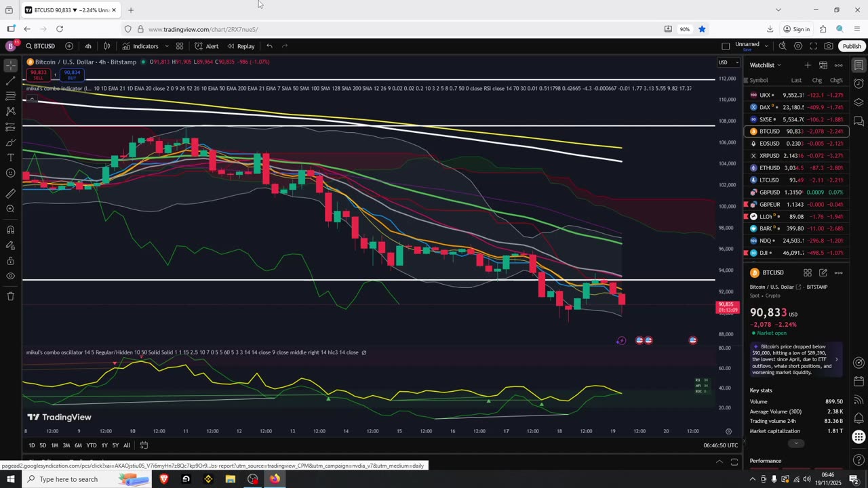The width and height of the screenshot is (868, 488).
Task: Select DAX row in the watchlist
Action: [796, 107]
